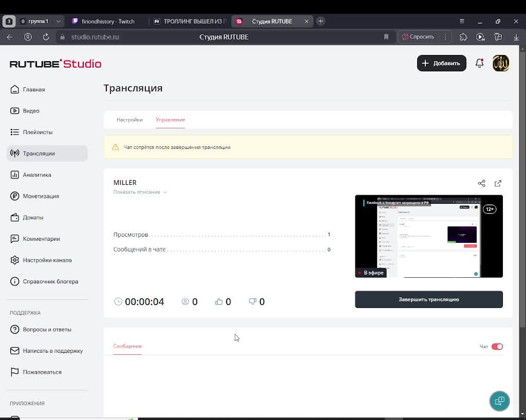Click the Чат сотрётся warning icon
This screenshot has width=526, height=420.
pos(116,147)
